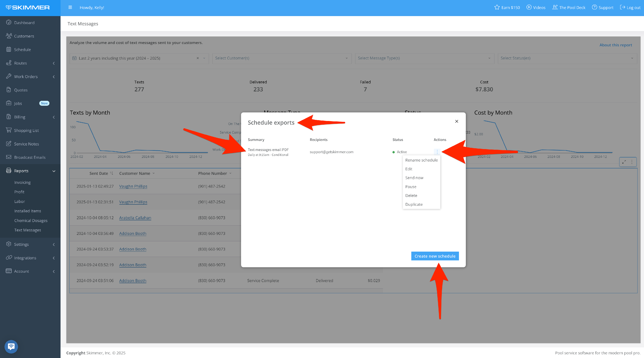The image size is (644, 358).
Task: Open the Select Customer(s) dropdown
Action: coord(282,58)
